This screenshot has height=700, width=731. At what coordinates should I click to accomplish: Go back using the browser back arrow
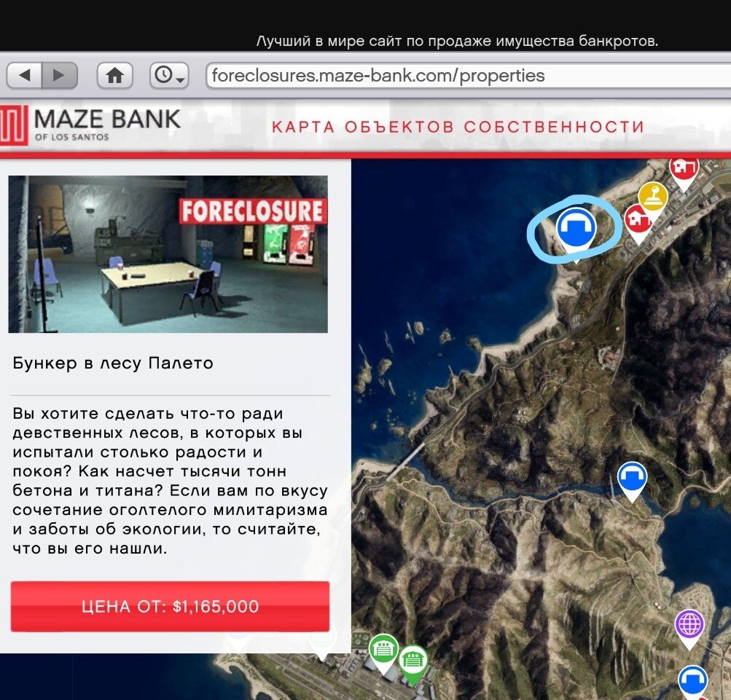coord(25,75)
